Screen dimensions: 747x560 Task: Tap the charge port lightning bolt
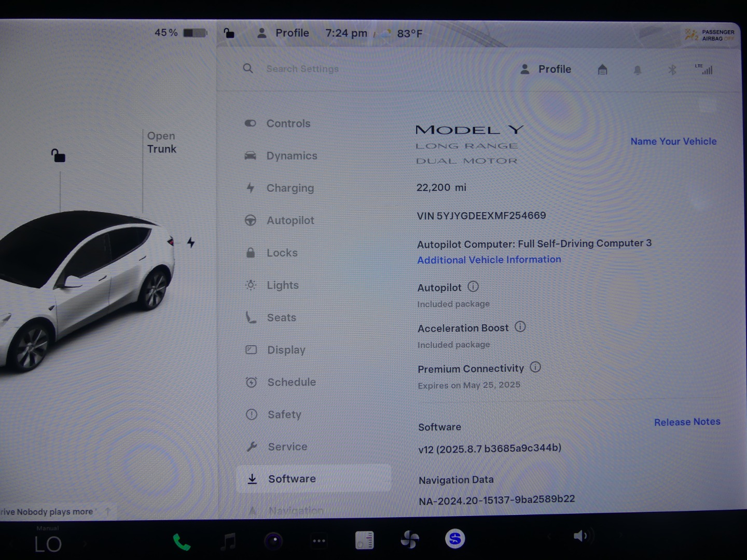pyautogui.click(x=191, y=242)
